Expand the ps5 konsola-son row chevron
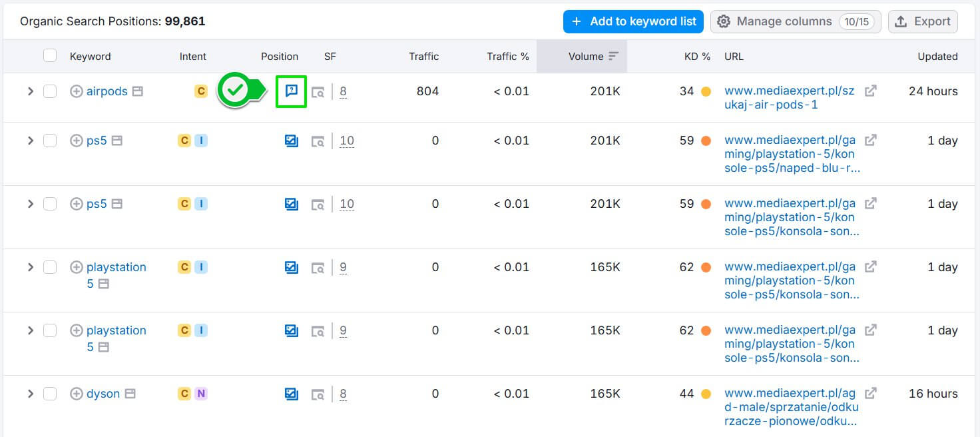 click(30, 204)
